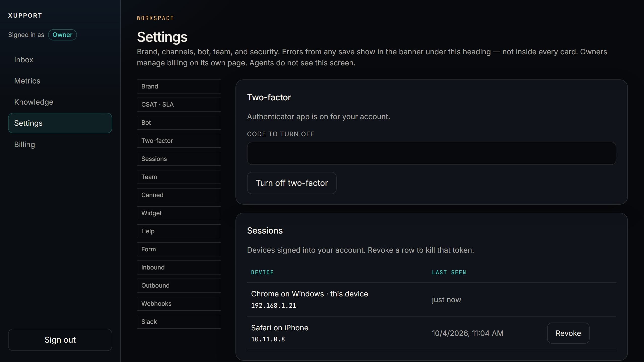Go to Metrics in sidebar
Image resolution: width=644 pixels, height=362 pixels.
click(x=60, y=81)
